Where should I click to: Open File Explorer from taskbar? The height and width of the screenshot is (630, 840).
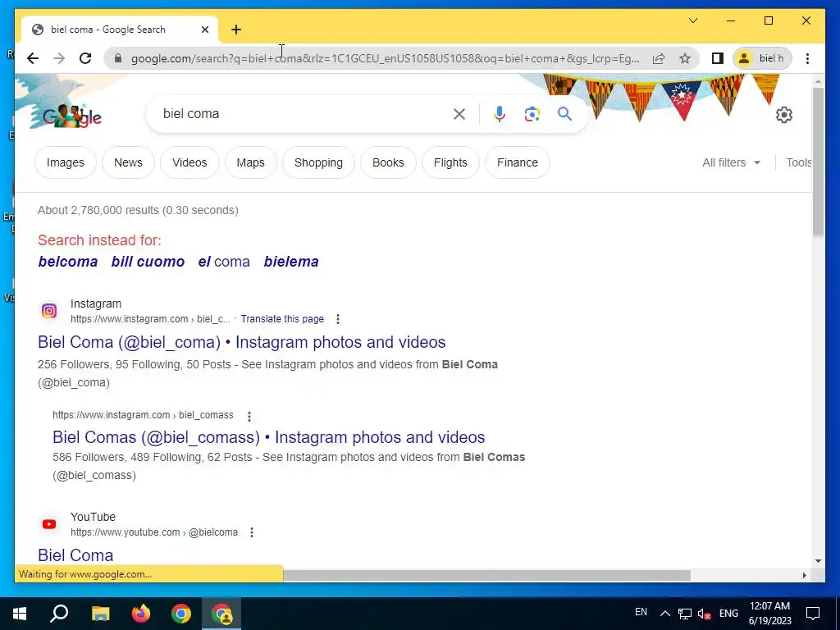pos(100,614)
